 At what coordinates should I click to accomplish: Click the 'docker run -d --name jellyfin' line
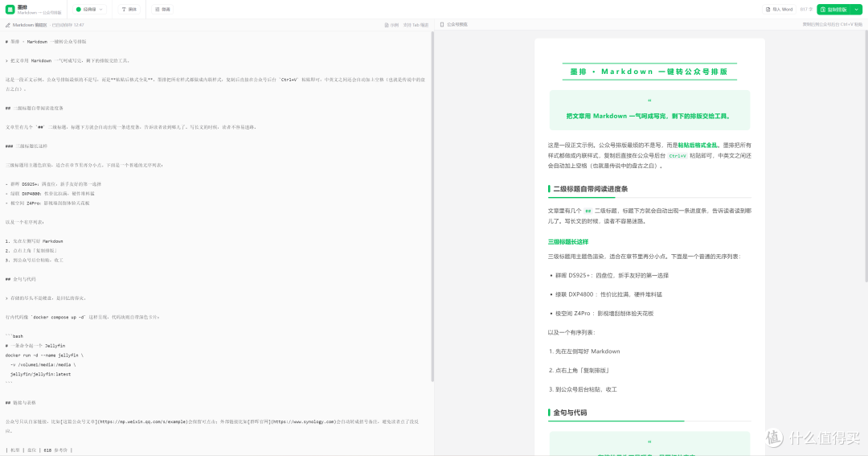click(x=44, y=355)
